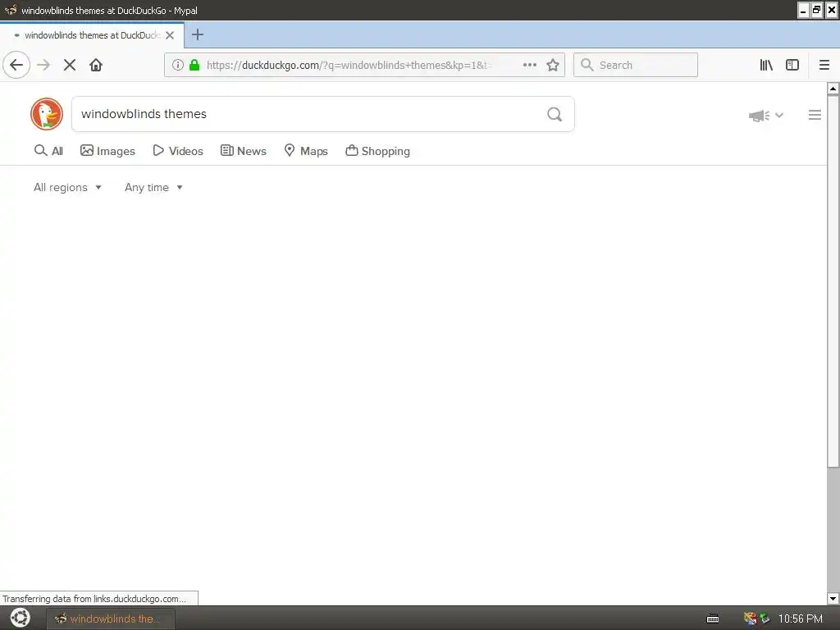Select the All results tab
The height and width of the screenshot is (630, 840).
coord(48,151)
